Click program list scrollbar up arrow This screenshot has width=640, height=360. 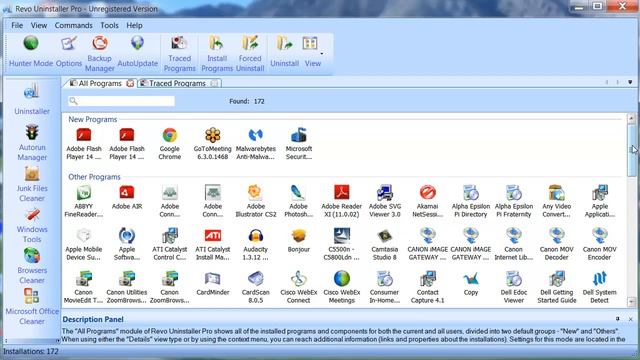tap(631, 118)
